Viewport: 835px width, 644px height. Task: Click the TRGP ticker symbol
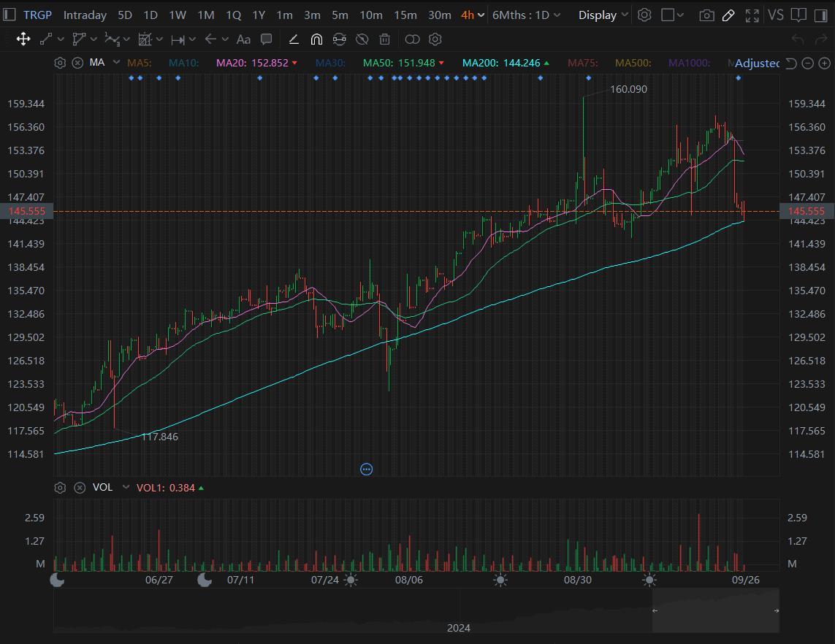click(37, 15)
